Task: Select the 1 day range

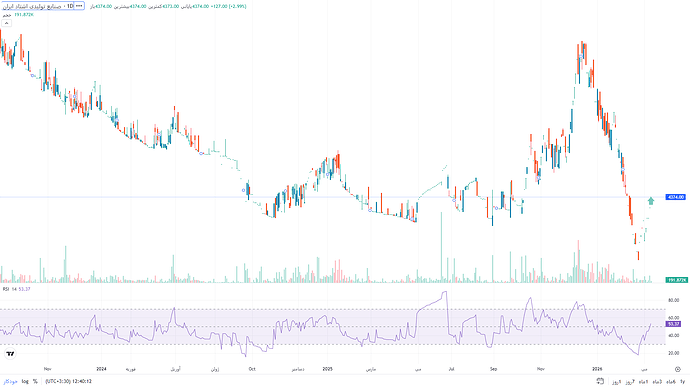Action: (x=617, y=381)
